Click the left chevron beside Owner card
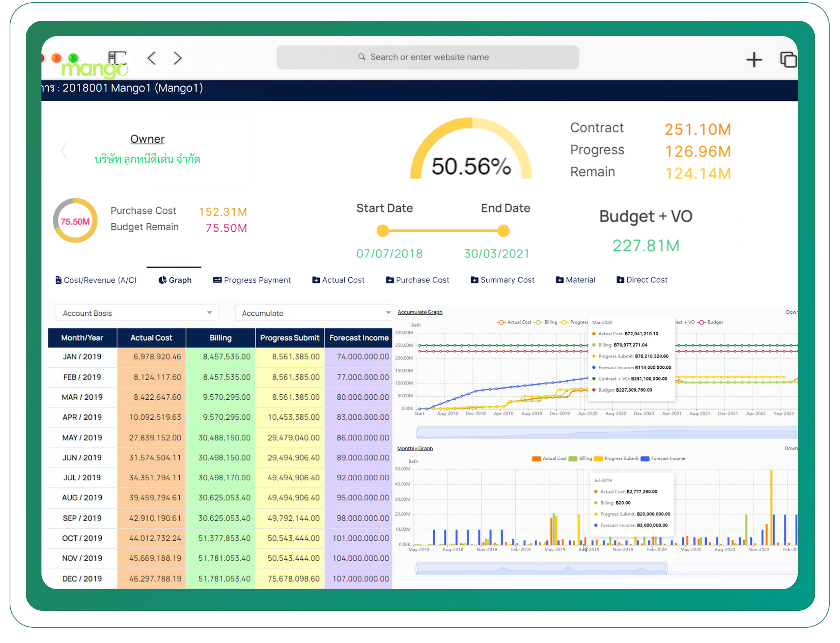 point(64,151)
